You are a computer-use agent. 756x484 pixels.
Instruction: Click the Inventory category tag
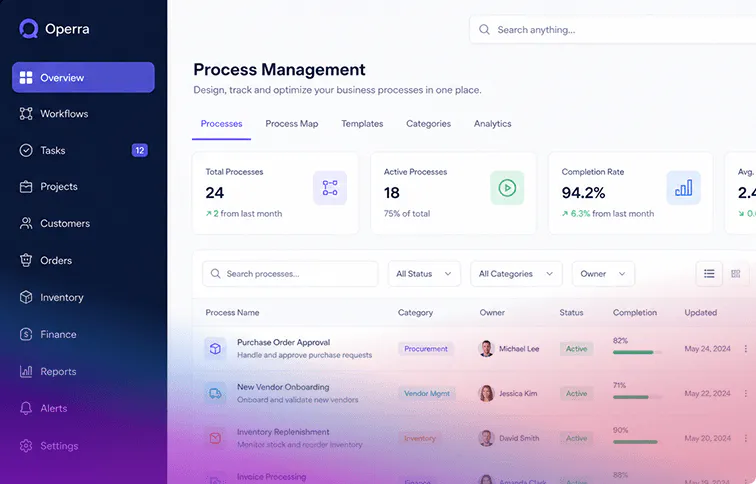coord(419,438)
